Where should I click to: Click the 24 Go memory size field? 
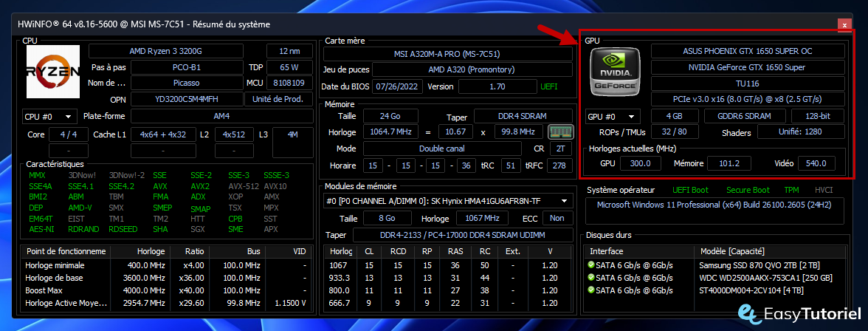tap(391, 117)
